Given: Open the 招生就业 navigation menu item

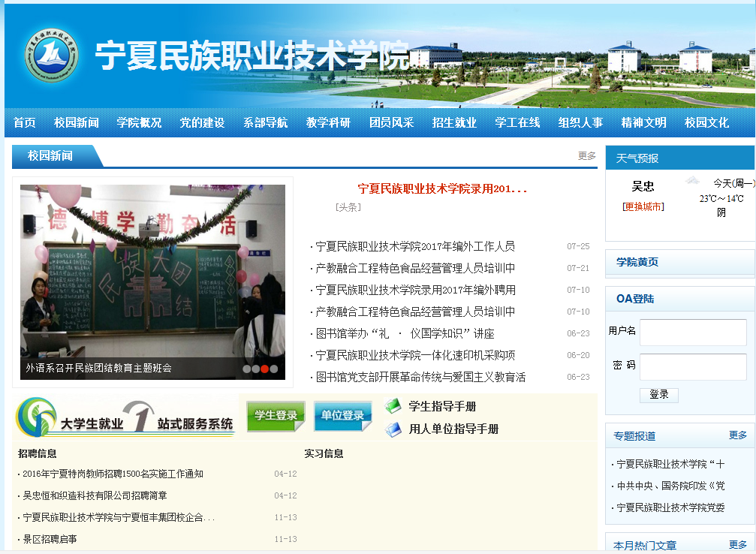Looking at the screenshot, I should click(454, 122).
